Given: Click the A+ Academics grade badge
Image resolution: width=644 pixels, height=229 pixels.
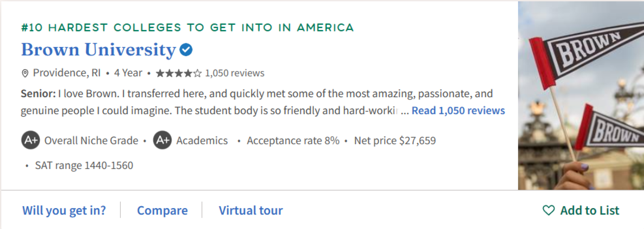Looking at the screenshot, I should pyautogui.click(x=162, y=140).
